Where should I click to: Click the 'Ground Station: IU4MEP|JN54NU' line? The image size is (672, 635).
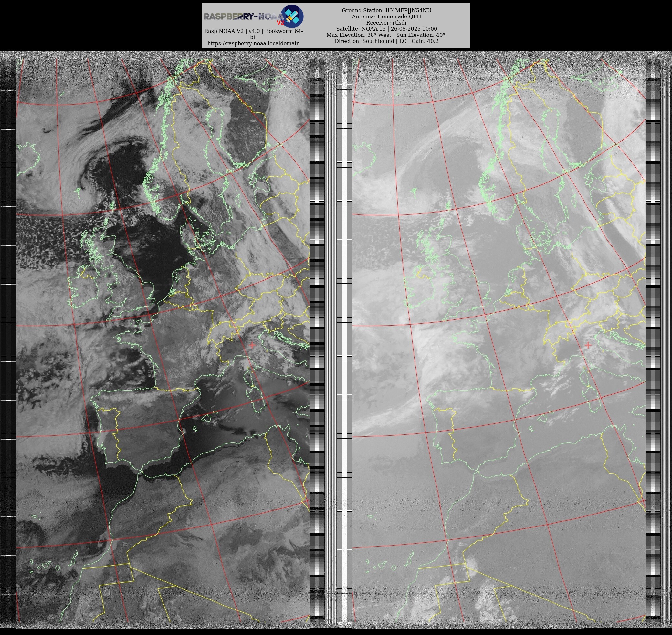[x=386, y=10]
